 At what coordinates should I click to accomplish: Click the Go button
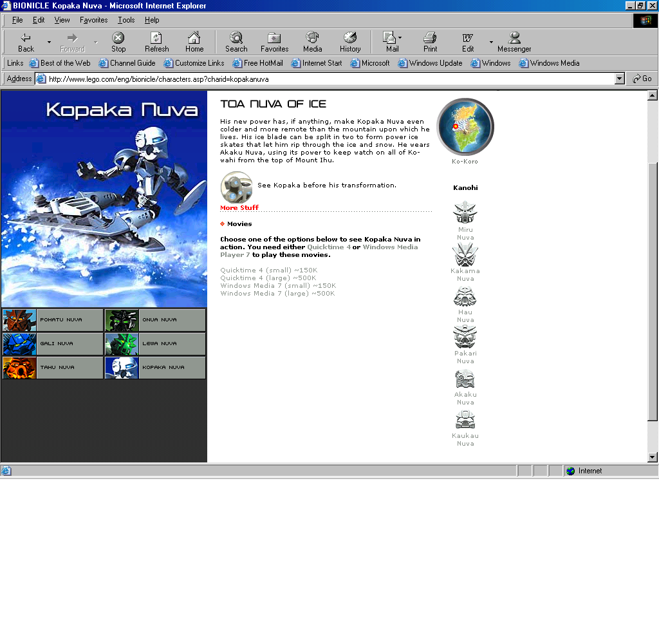642,79
